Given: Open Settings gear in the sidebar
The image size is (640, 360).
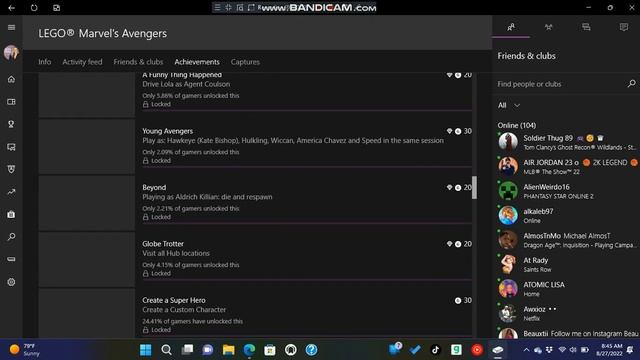Looking at the screenshot, I should (11, 282).
